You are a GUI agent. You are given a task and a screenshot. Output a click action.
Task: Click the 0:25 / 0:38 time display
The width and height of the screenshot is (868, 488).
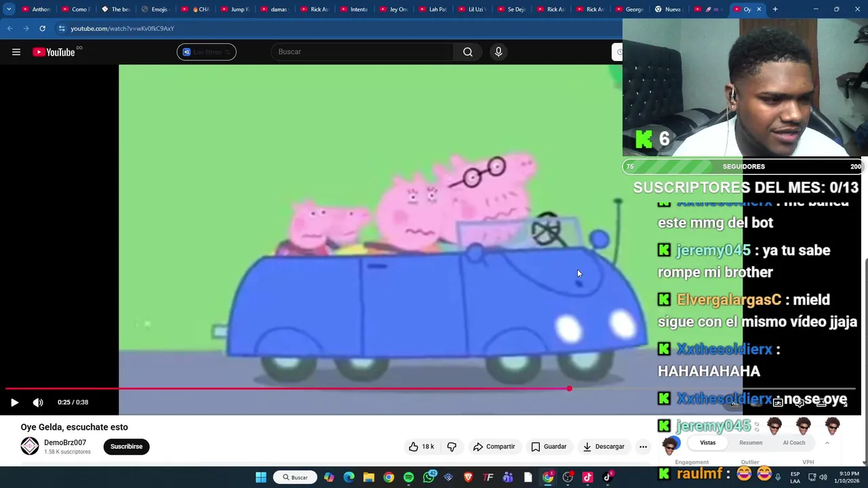(x=73, y=403)
